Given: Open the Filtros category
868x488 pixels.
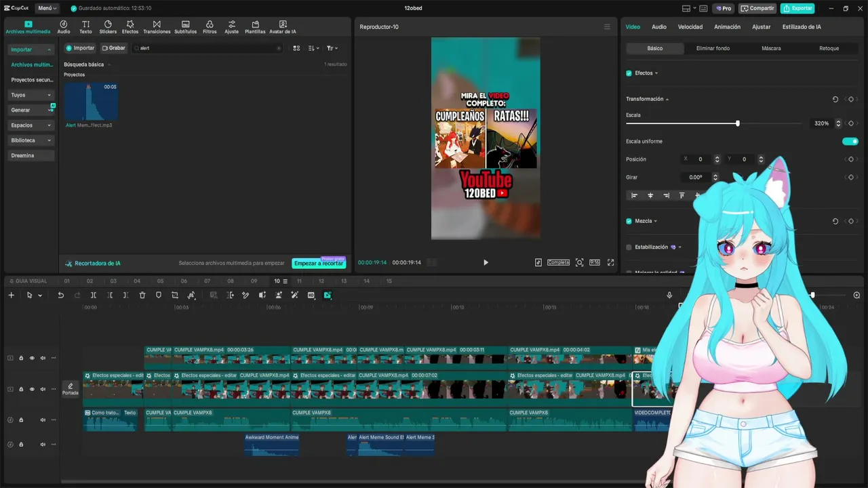Looking at the screenshot, I should [x=210, y=27].
